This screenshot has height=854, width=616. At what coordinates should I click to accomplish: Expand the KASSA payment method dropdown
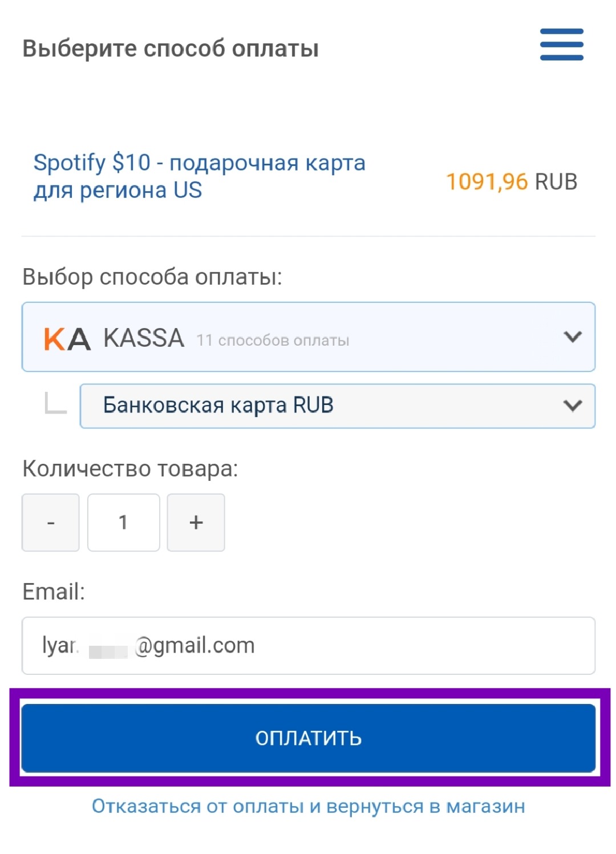click(308, 337)
